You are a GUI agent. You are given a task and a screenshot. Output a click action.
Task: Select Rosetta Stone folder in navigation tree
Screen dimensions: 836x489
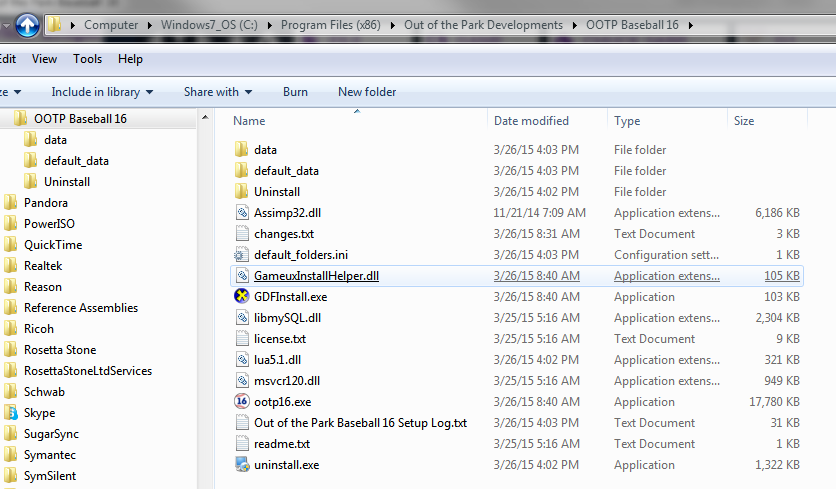[60, 350]
